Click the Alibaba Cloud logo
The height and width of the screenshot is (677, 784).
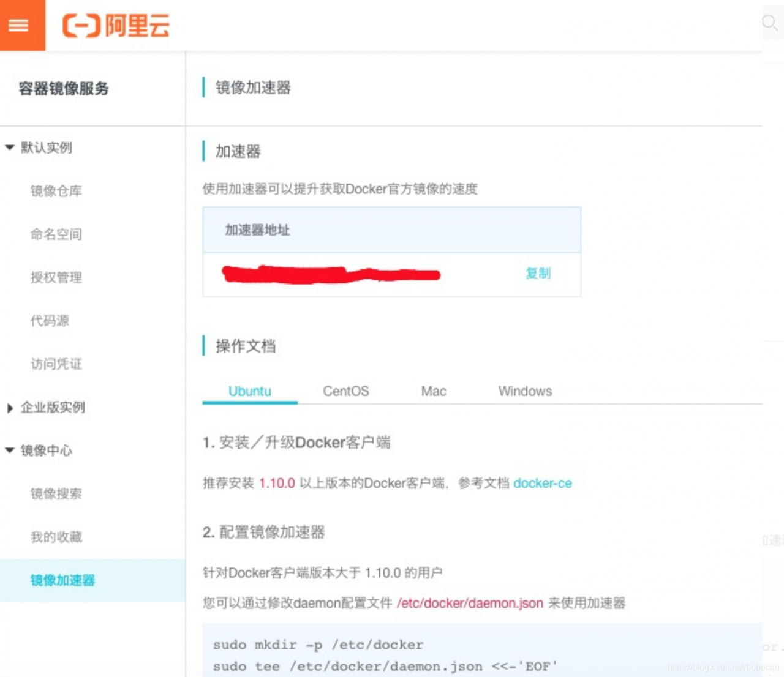pyautogui.click(x=116, y=26)
